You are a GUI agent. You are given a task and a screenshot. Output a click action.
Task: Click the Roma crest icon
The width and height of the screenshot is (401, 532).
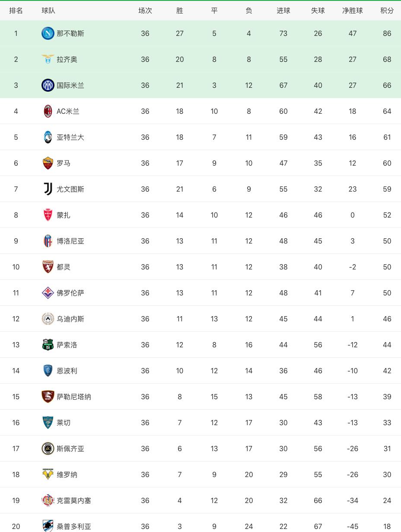point(48,163)
